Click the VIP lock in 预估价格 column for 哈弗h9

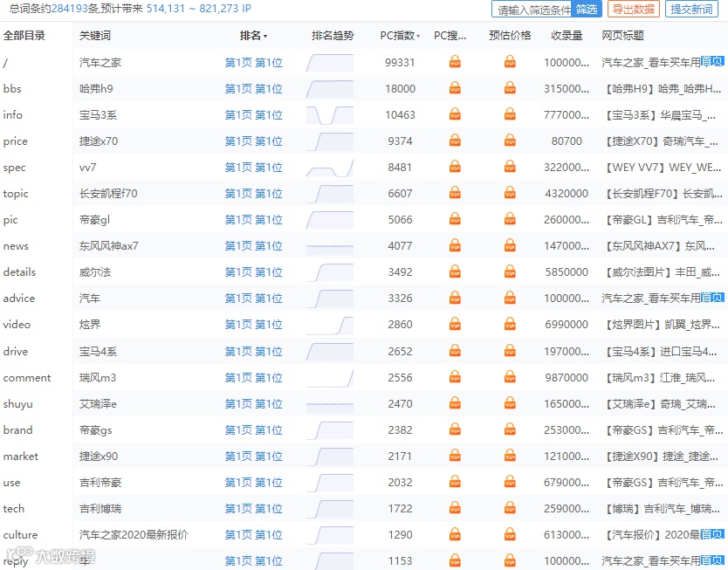pyautogui.click(x=510, y=88)
